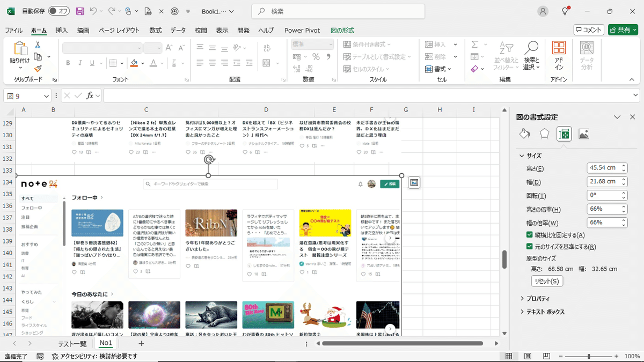Click the Reset (リセット) button

547,281
